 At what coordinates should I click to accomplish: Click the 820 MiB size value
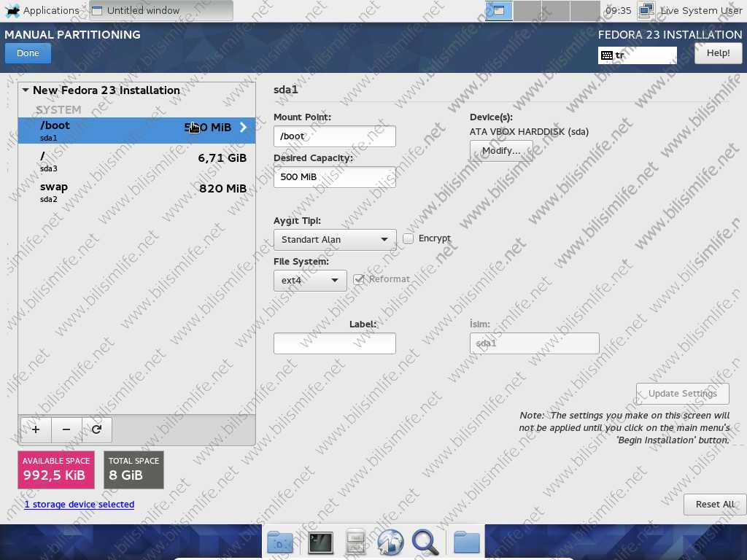coord(223,189)
